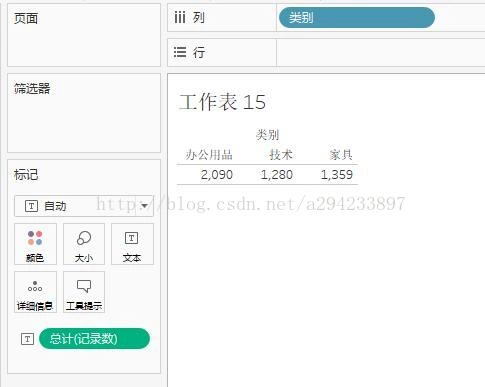Select the 办公用品 column header
485x387 pixels.
tap(209, 155)
